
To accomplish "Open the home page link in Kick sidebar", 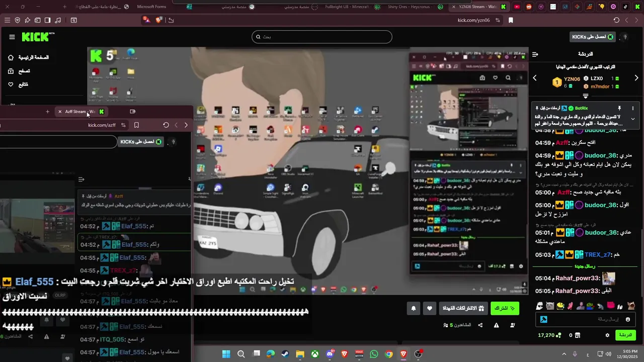I will pos(28,58).
